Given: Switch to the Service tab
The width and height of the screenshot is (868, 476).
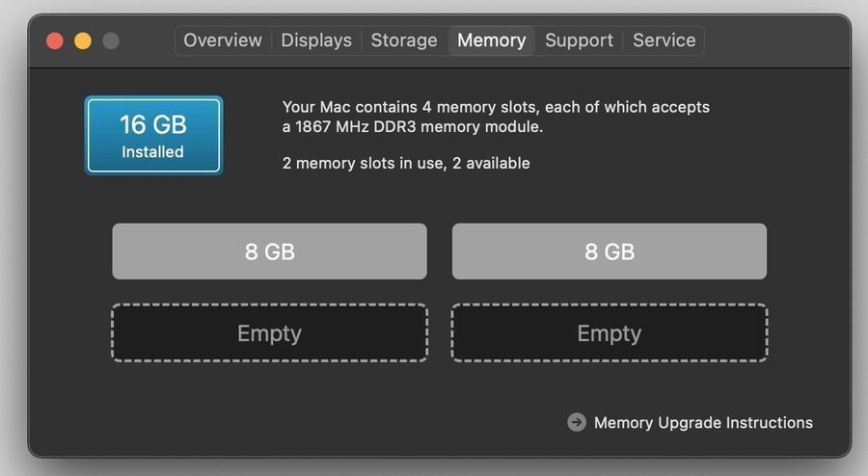Looking at the screenshot, I should click(664, 40).
